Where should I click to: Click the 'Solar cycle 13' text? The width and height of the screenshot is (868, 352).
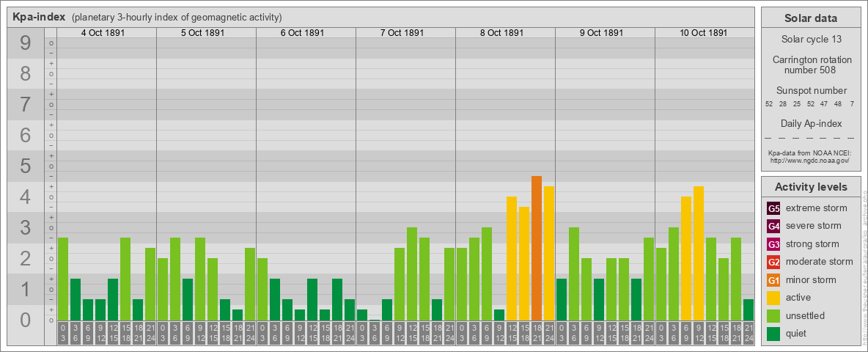tap(811, 40)
